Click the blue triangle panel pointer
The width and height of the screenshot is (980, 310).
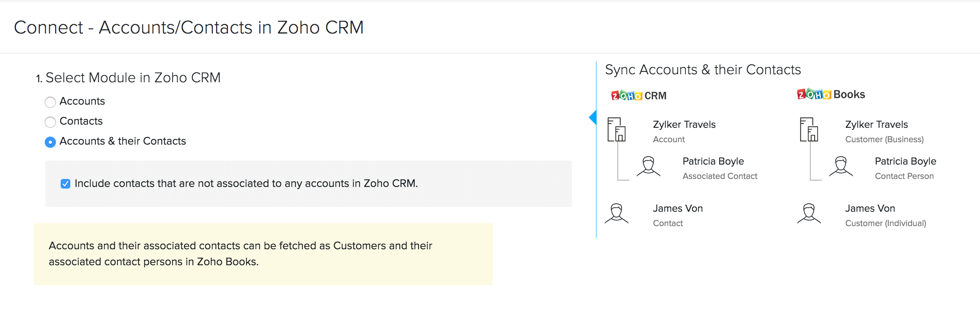click(593, 117)
